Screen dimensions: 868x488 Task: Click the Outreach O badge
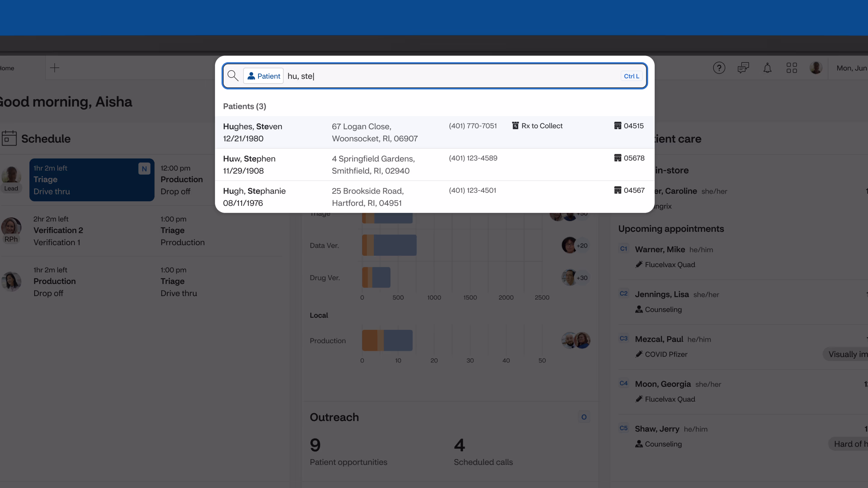point(584,417)
